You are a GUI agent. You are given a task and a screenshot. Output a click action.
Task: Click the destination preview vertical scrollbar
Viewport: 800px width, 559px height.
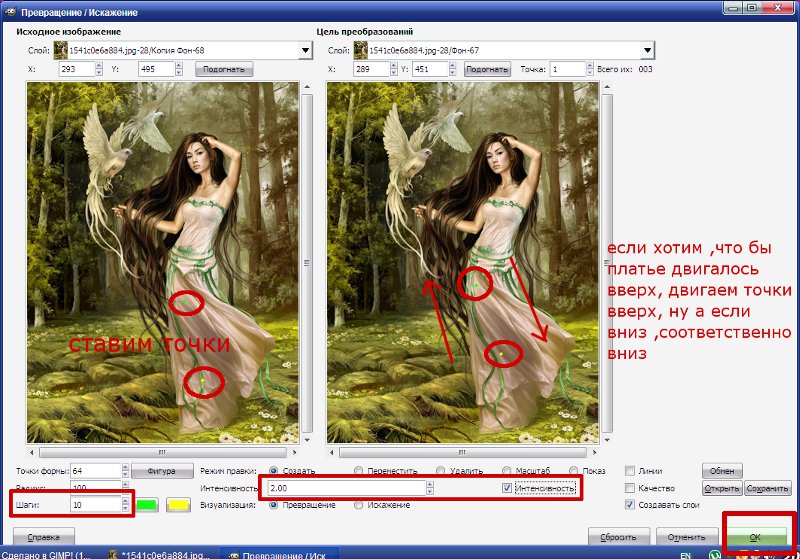(x=607, y=263)
